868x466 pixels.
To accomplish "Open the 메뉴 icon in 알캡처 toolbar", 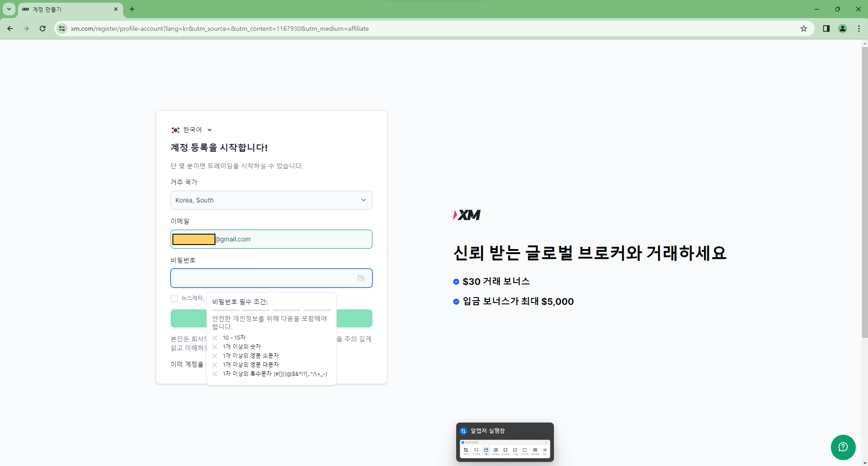I will (545, 450).
